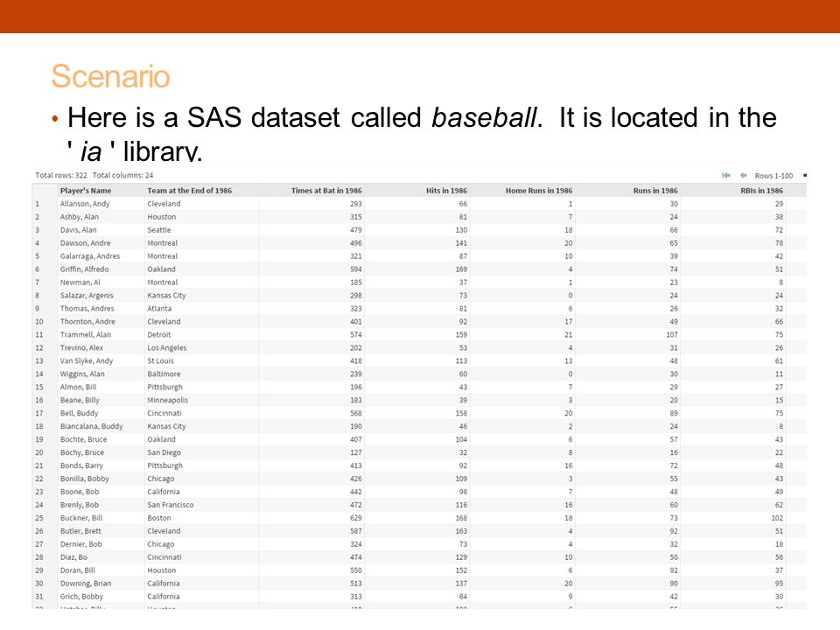
Task: Go to first page of rows
Action: [726, 175]
